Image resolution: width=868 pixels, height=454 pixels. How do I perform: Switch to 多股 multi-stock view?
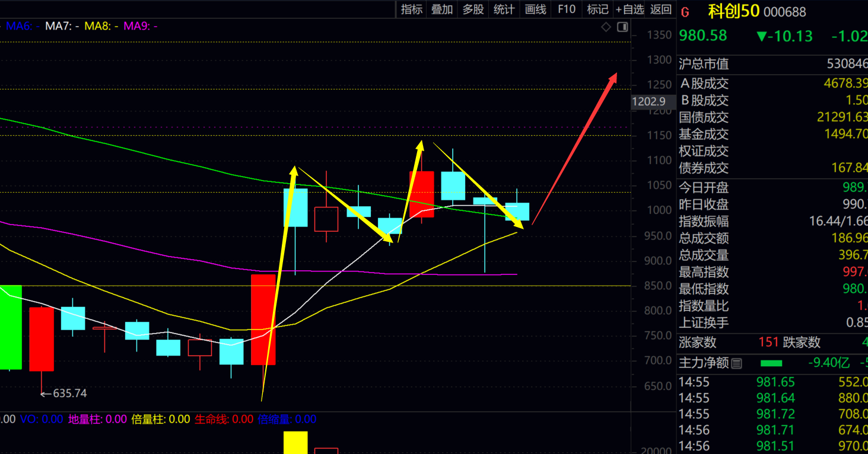click(473, 9)
